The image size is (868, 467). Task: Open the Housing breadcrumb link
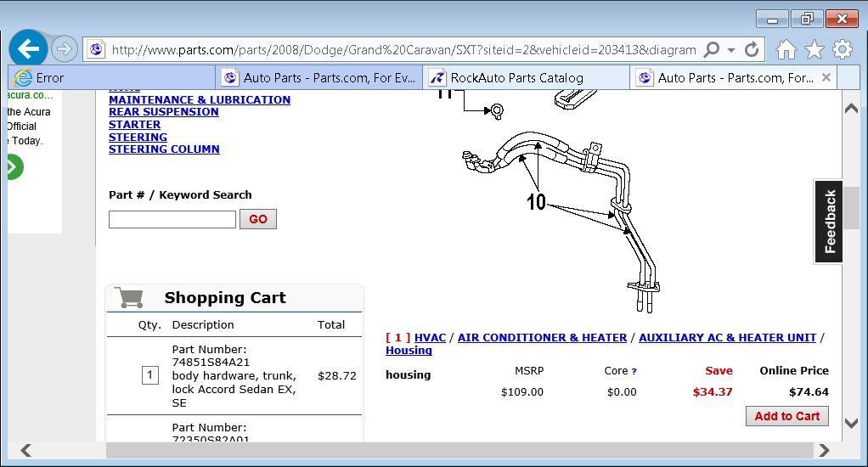409,350
